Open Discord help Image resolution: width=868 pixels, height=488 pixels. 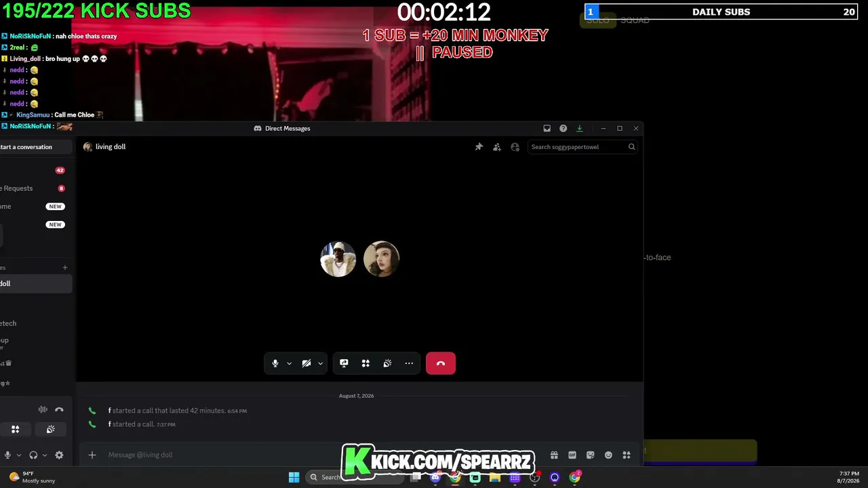(x=563, y=128)
